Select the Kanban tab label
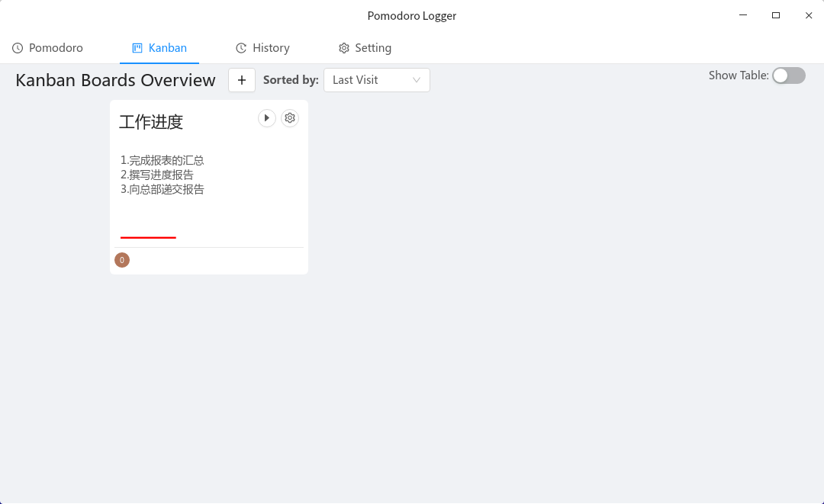The height and width of the screenshot is (504, 824). [168, 48]
